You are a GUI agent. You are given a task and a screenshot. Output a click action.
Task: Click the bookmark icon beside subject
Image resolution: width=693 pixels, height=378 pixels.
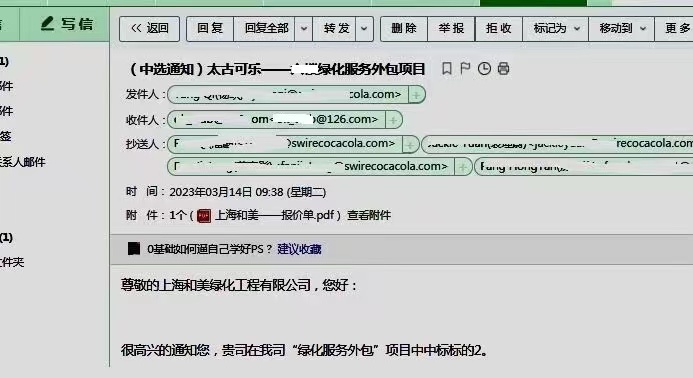pos(446,69)
